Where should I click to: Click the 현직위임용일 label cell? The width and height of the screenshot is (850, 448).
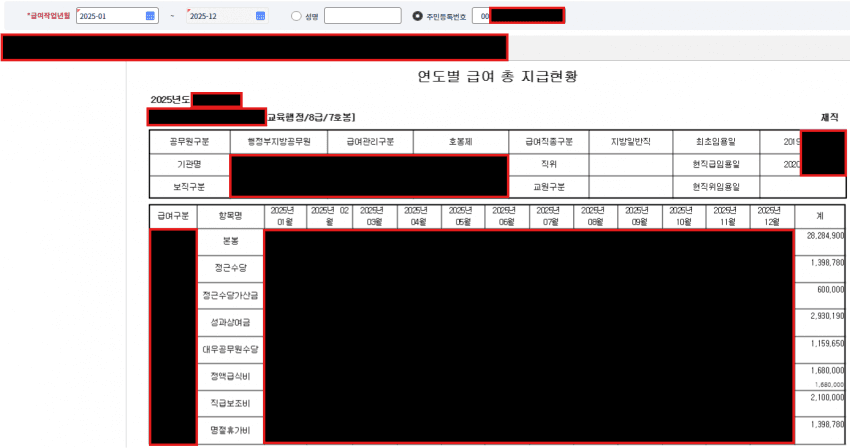(716, 187)
